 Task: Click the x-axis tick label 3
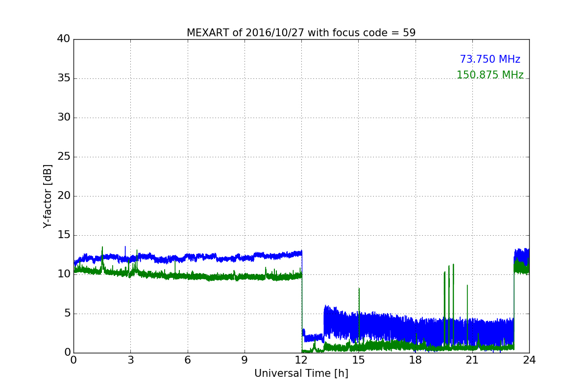[130, 360]
